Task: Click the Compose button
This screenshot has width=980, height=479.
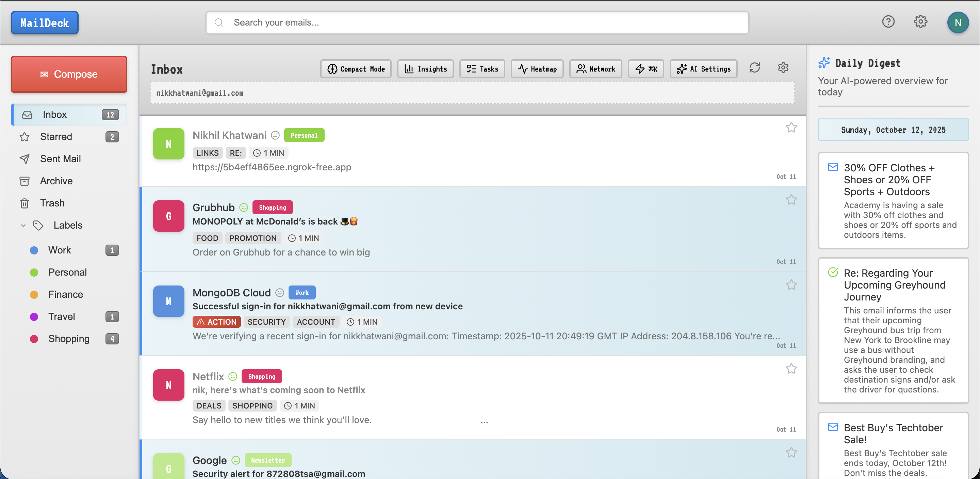Action: (x=69, y=74)
